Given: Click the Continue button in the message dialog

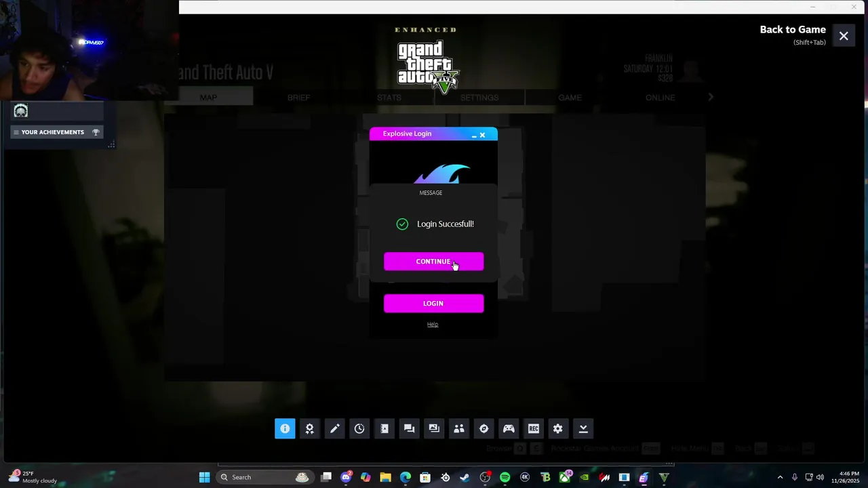Looking at the screenshot, I should click(x=433, y=262).
